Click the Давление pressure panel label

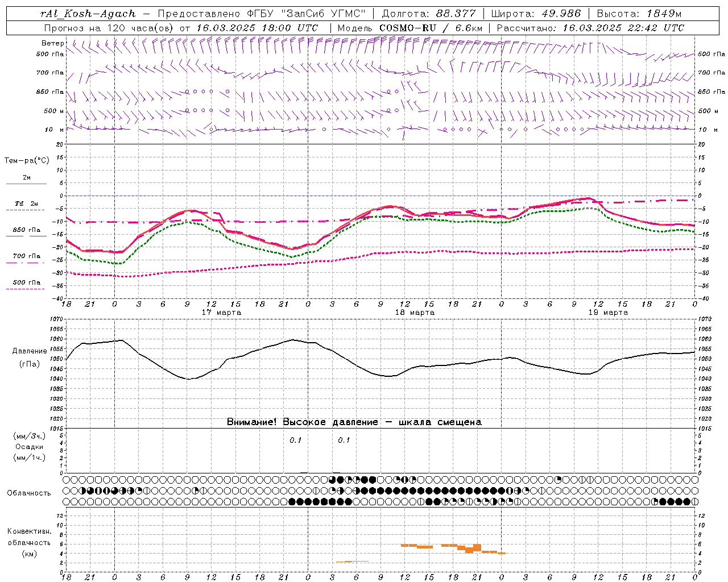click(x=29, y=351)
